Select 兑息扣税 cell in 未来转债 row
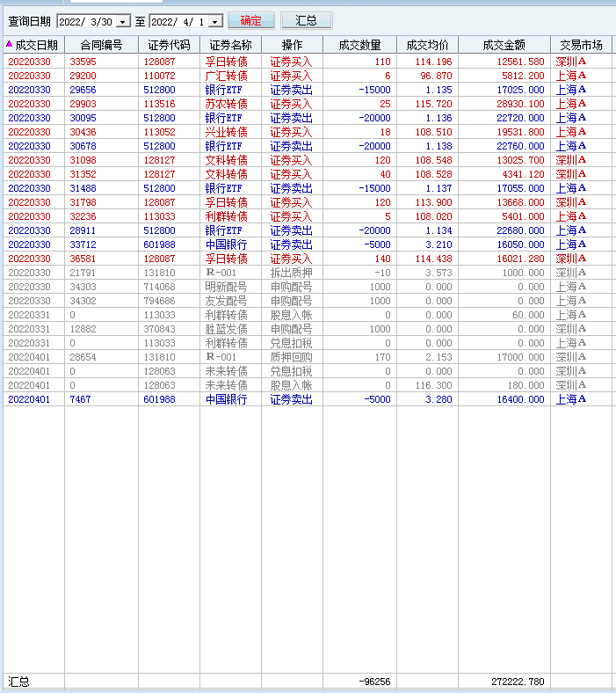This screenshot has height=693, width=616. click(291, 371)
